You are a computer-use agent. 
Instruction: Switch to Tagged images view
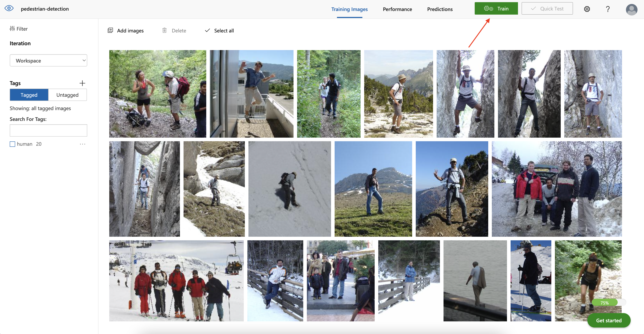click(29, 95)
